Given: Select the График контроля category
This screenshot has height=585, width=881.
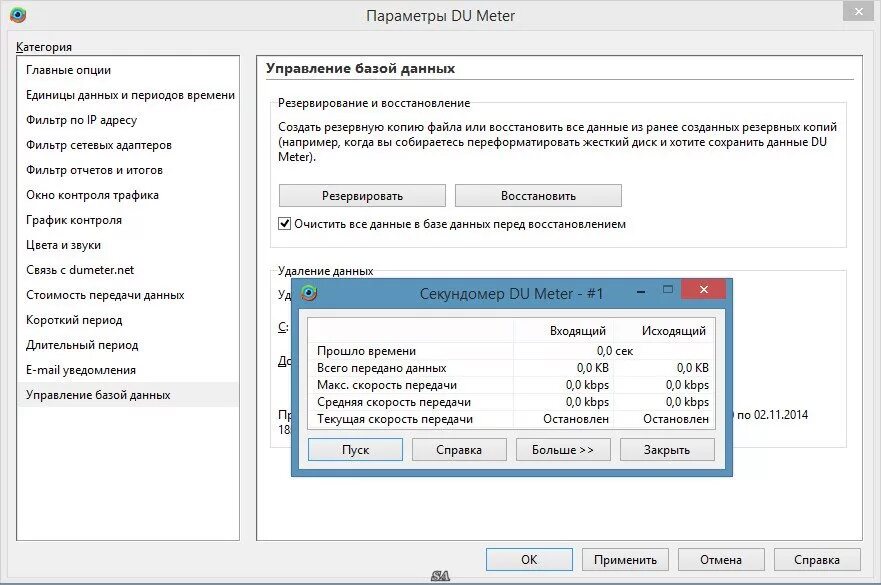Looking at the screenshot, I should point(128,220).
